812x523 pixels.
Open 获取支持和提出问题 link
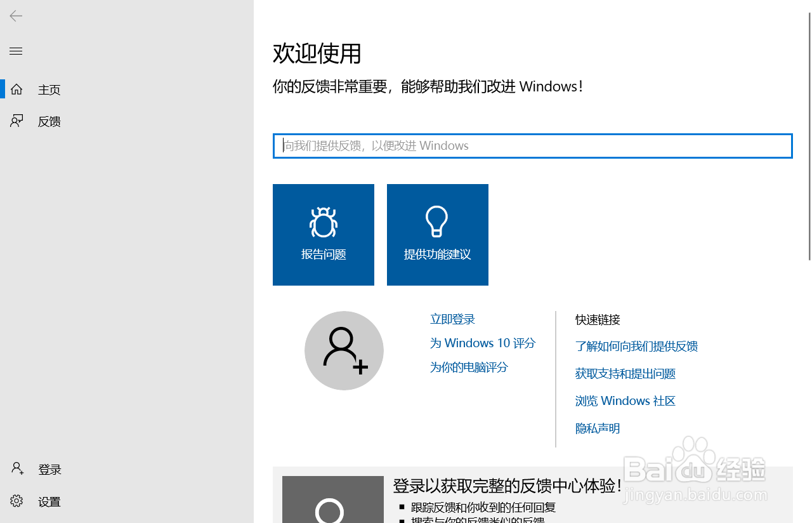click(625, 374)
